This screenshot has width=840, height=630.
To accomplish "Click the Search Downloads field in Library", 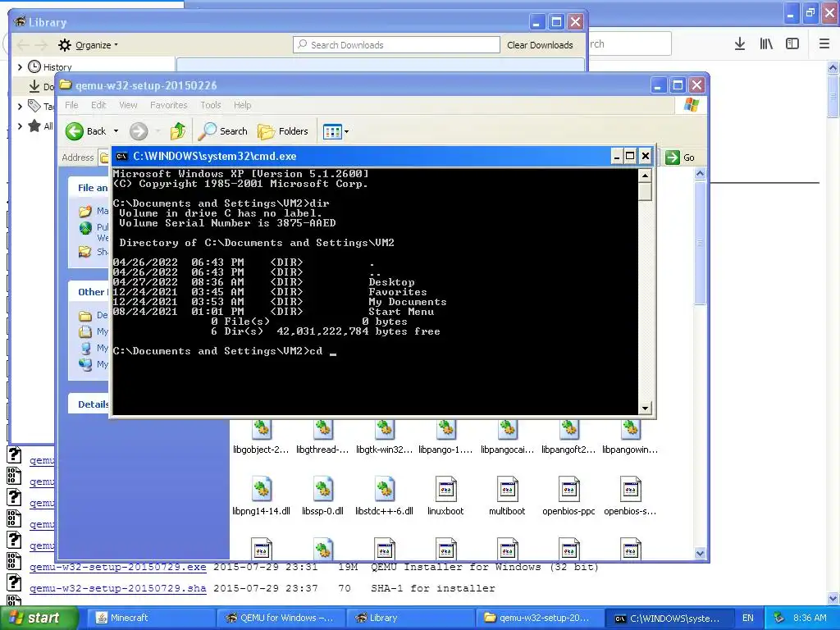I will tap(396, 45).
